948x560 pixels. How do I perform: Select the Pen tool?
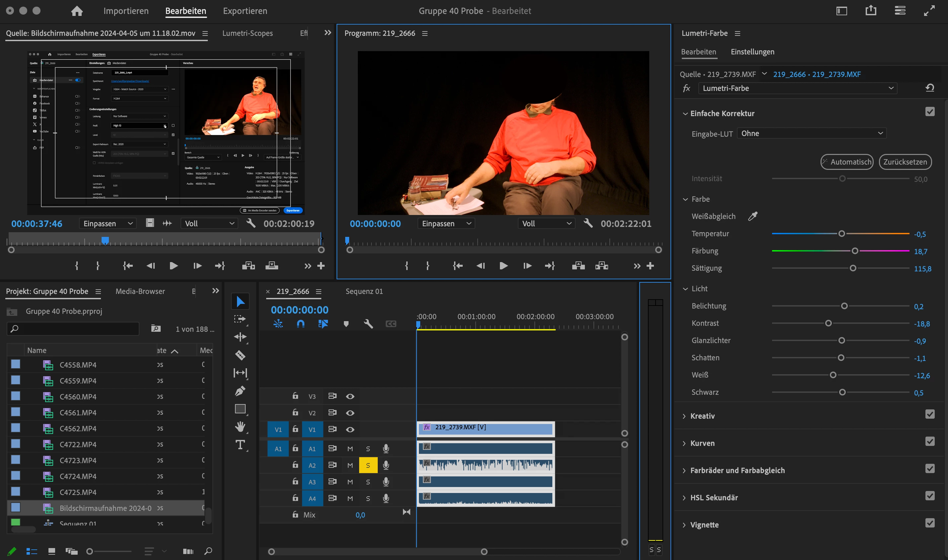tap(240, 391)
